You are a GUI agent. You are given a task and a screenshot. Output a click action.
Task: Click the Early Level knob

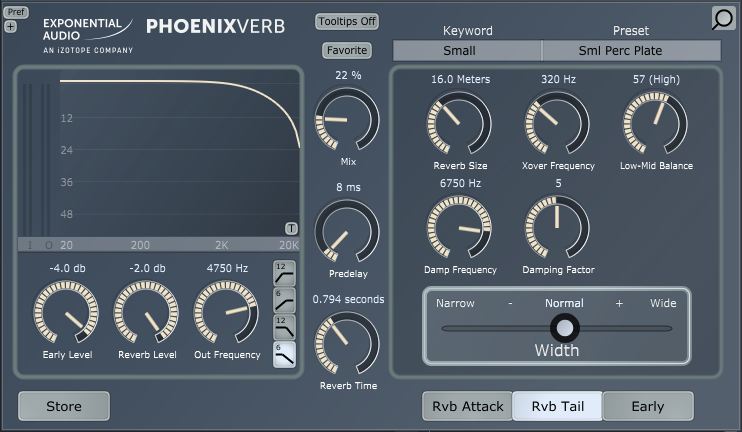(66, 312)
